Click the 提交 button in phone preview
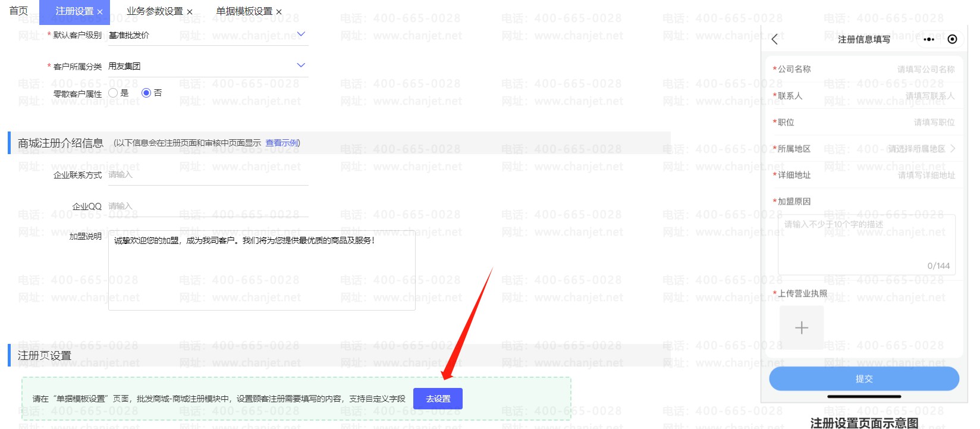 864,378
